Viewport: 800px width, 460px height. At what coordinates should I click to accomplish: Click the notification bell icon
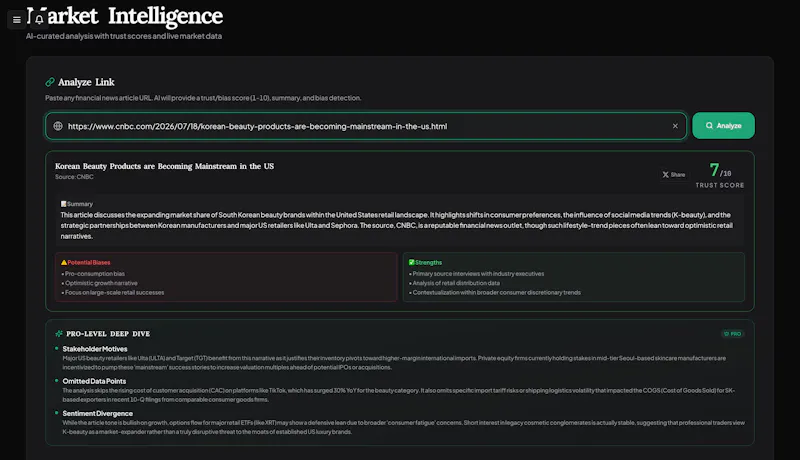click(x=39, y=20)
